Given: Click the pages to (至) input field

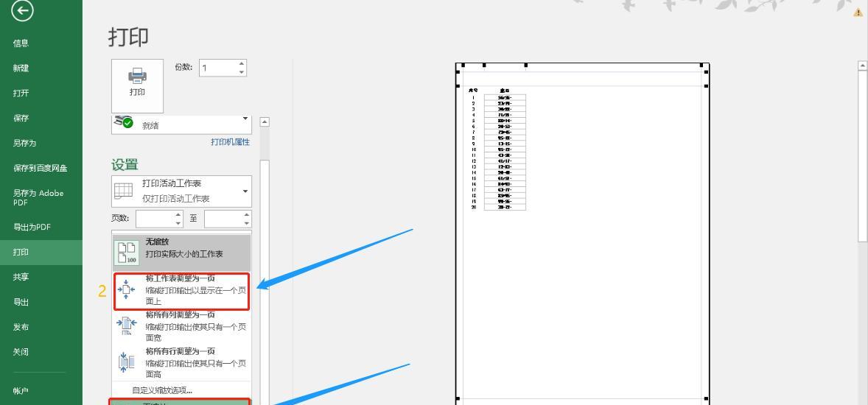Looking at the screenshot, I should tap(224, 219).
